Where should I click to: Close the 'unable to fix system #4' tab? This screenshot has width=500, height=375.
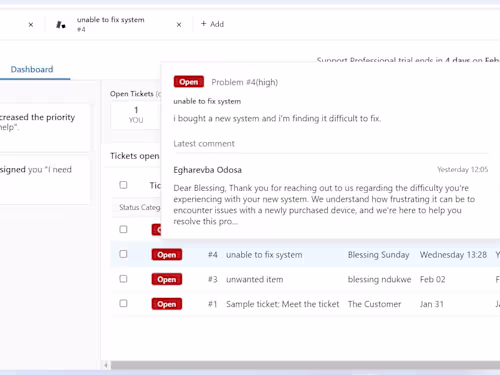pyautogui.click(x=179, y=25)
